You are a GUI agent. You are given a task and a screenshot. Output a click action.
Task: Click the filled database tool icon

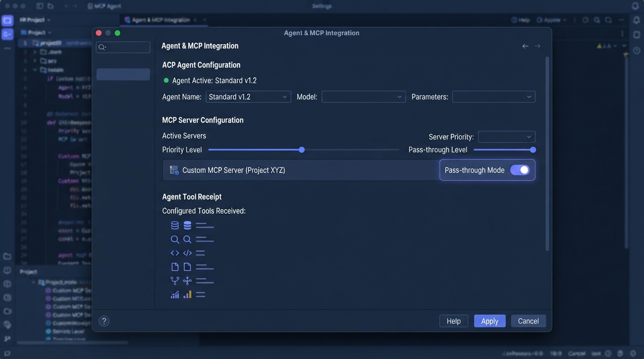click(187, 225)
